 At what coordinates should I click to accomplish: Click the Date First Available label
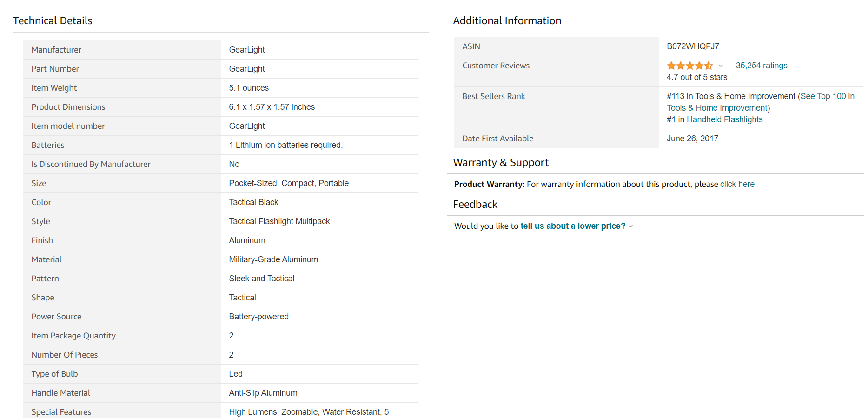pyautogui.click(x=498, y=139)
